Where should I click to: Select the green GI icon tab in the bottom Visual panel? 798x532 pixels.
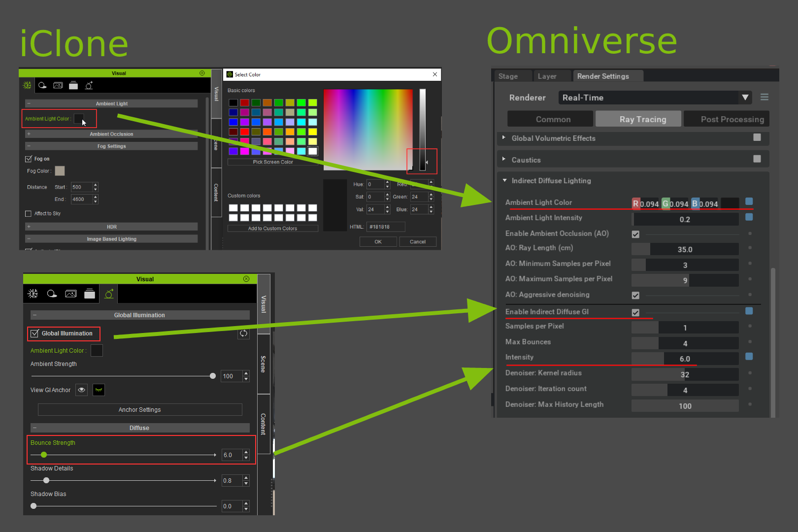coord(109,294)
